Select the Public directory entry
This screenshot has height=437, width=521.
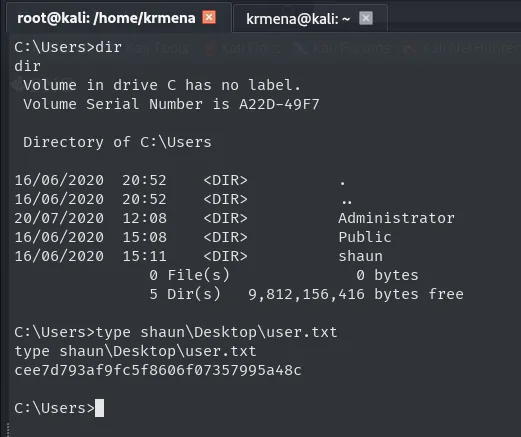pyautogui.click(x=365, y=237)
